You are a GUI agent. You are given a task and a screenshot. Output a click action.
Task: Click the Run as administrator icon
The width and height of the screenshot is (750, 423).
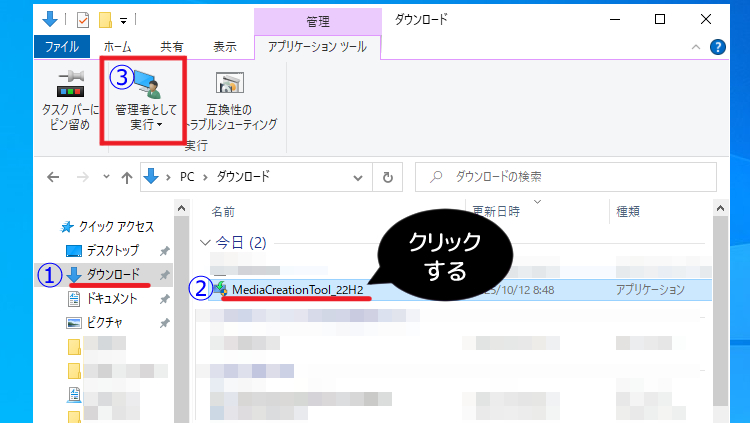tap(150, 84)
